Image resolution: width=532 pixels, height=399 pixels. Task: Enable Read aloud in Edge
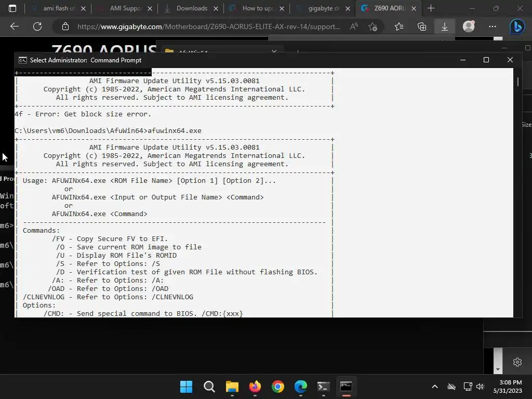click(x=354, y=26)
